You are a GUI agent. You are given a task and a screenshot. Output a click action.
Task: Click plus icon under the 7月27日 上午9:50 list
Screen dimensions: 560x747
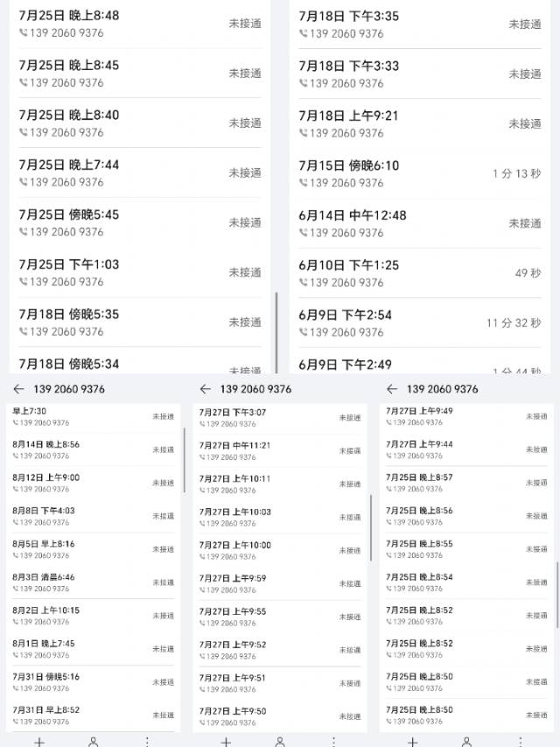[226, 742]
